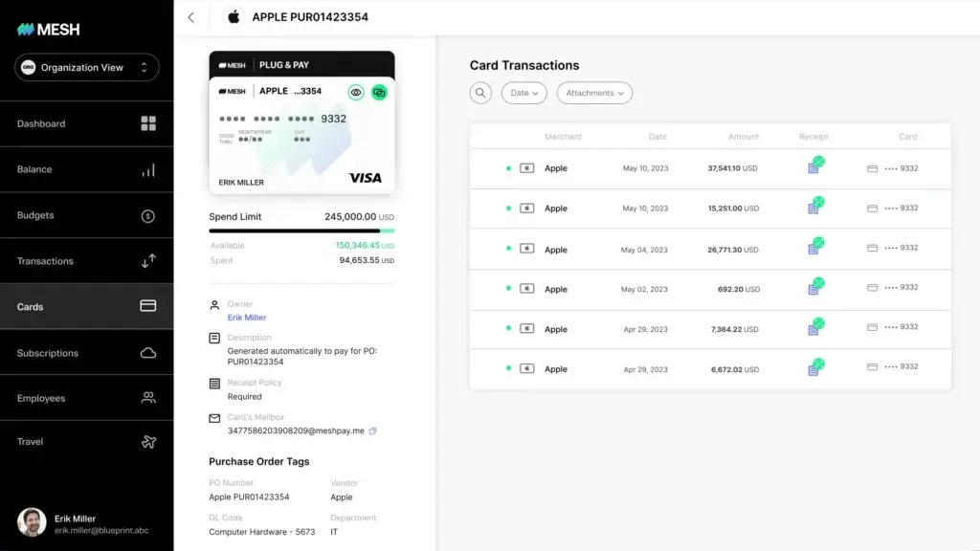Open Subscriptions in the sidebar
Image resolution: width=980 pixels, height=551 pixels.
point(87,353)
